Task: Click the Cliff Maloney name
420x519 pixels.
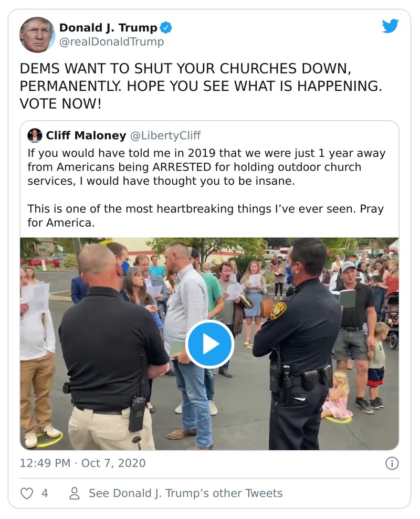Action: click(x=86, y=135)
